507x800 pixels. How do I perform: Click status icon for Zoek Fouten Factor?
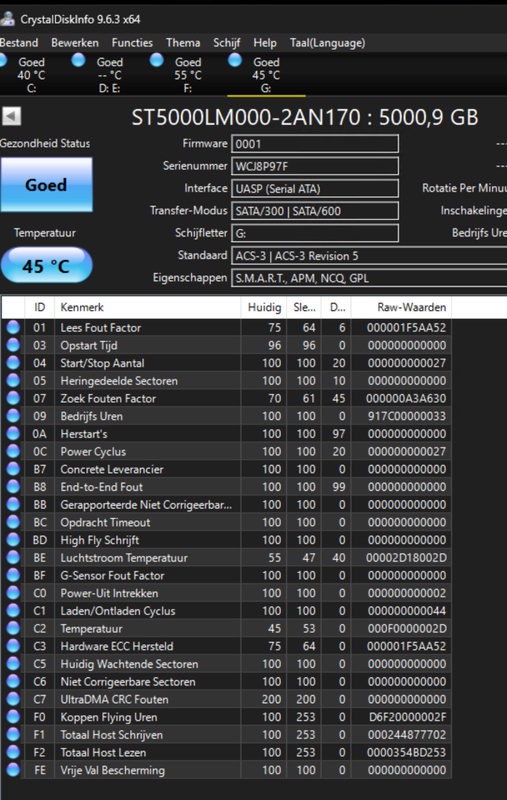point(13,398)
